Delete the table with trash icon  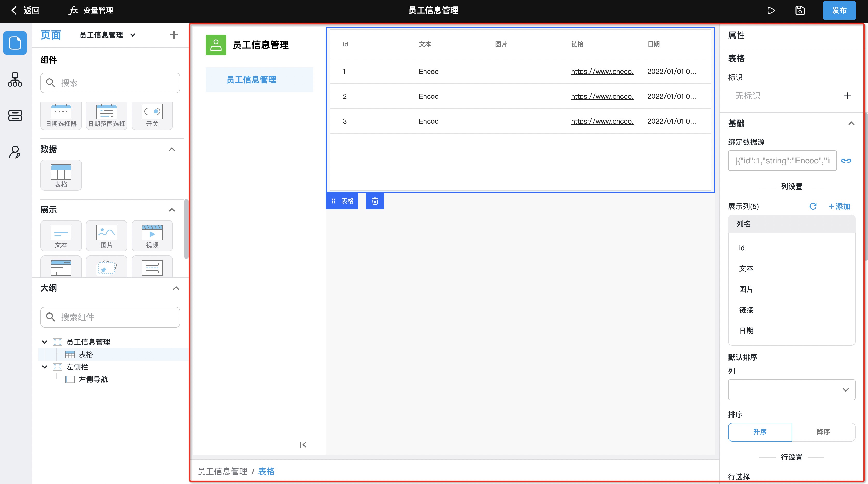[x=375, y=201]
